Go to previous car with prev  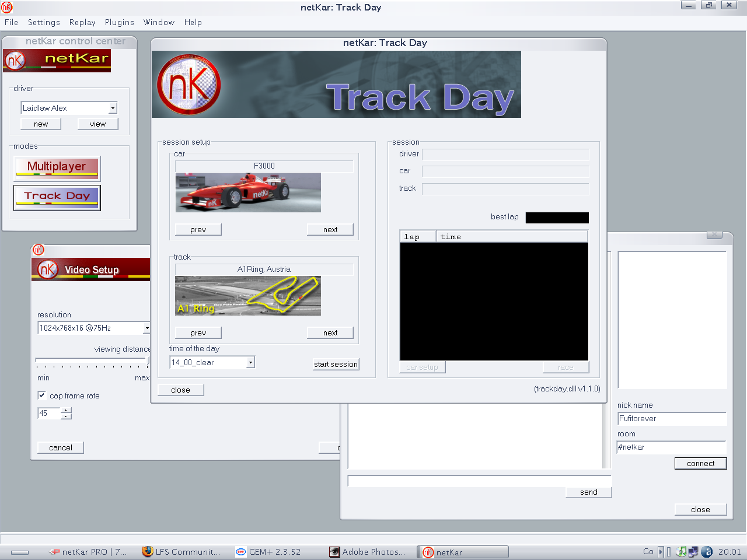click(x=198, y=229)
